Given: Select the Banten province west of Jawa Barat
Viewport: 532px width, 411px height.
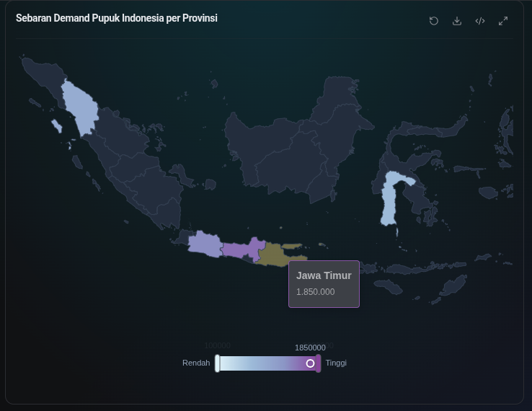Looking at the screenshot, I should pyautogui.click(x=184, y=237).
